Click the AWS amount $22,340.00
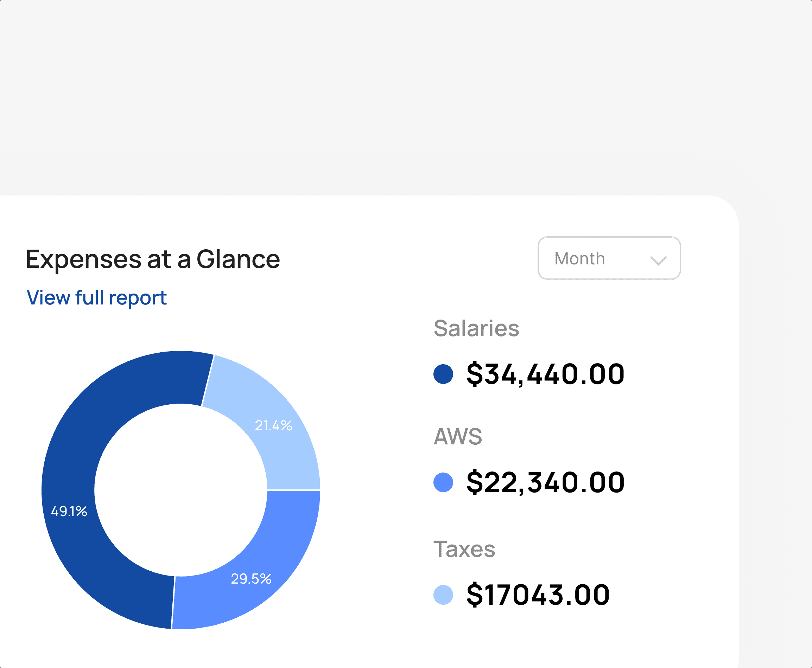 pyautogui.click(x=545, y=482)
